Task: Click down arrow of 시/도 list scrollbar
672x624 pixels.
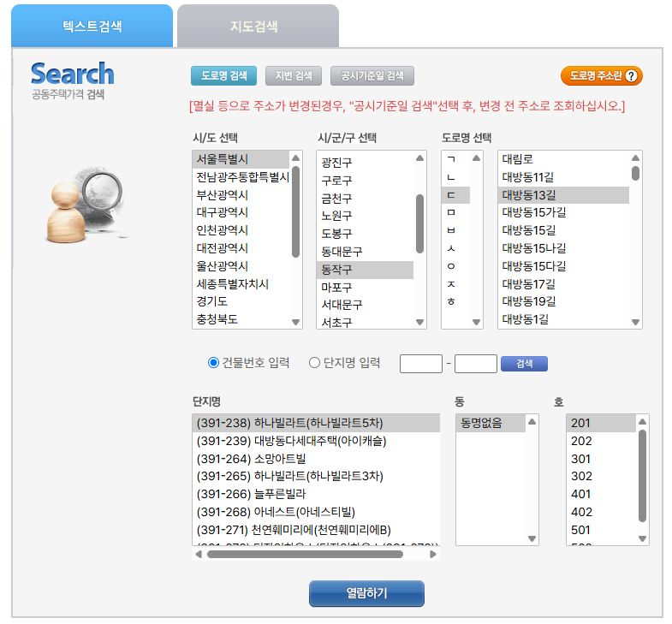Action: pyautogui.click(x=295, y=322)
